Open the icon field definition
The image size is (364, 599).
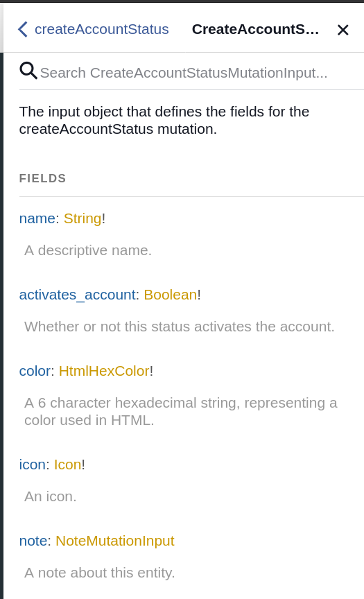coord(33,465)
